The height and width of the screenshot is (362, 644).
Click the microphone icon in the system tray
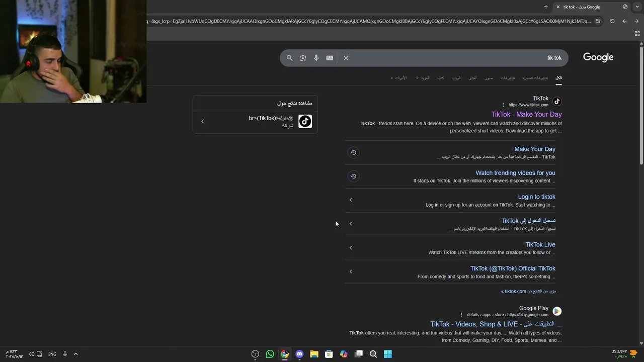pyautogui.click(x=65, y=354)
